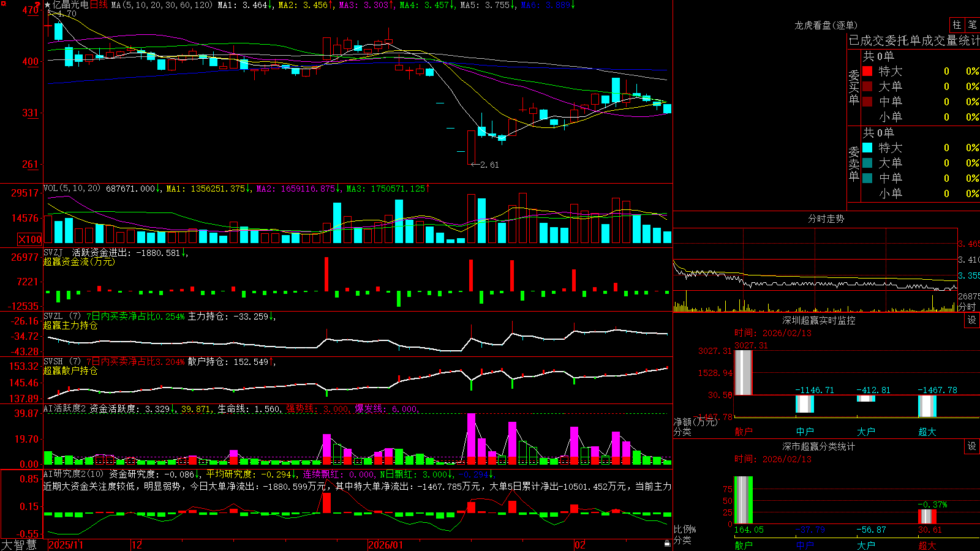Open VOL(5,10,20) indicator label
This screenshot has width=980, height=551.
coord(72,189)
